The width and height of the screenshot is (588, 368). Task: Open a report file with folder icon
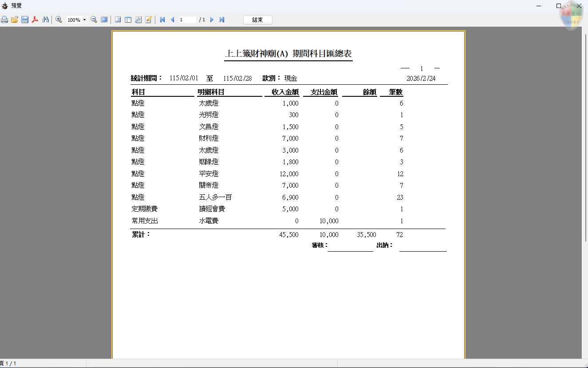click(x=15, y=20)
